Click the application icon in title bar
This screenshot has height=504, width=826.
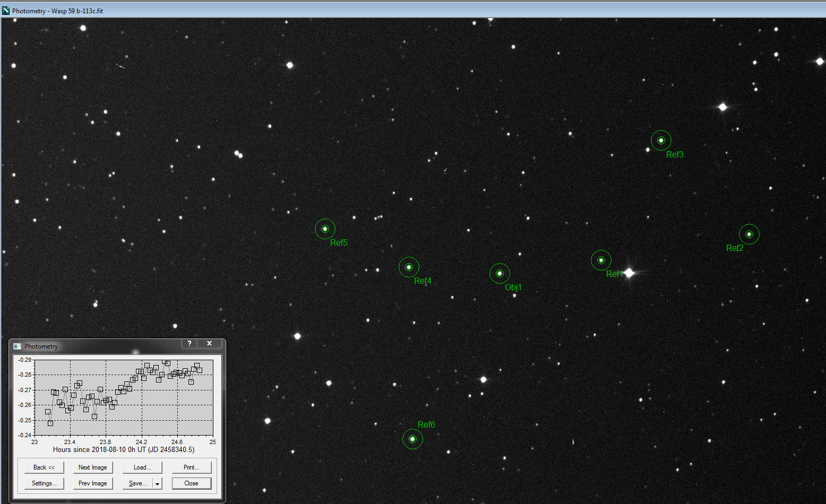click(x=6, y=11)
